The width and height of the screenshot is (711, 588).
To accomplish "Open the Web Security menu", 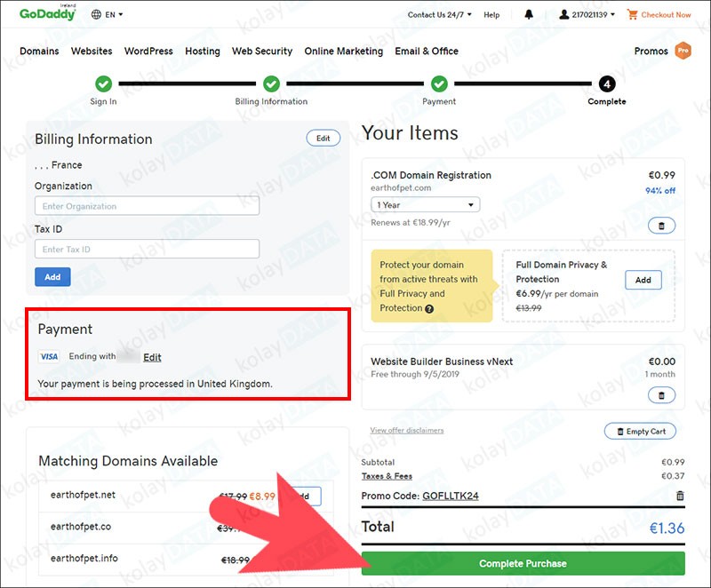I will pos(262,52).
